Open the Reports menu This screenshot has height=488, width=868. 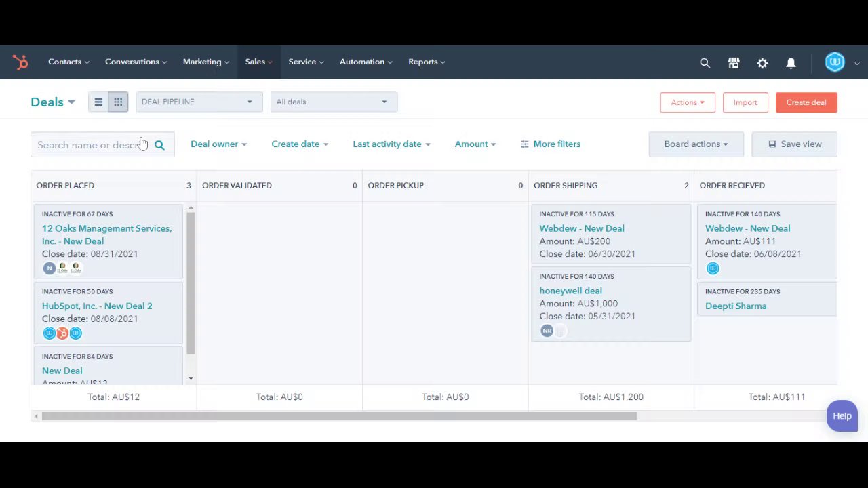[427, 62]
